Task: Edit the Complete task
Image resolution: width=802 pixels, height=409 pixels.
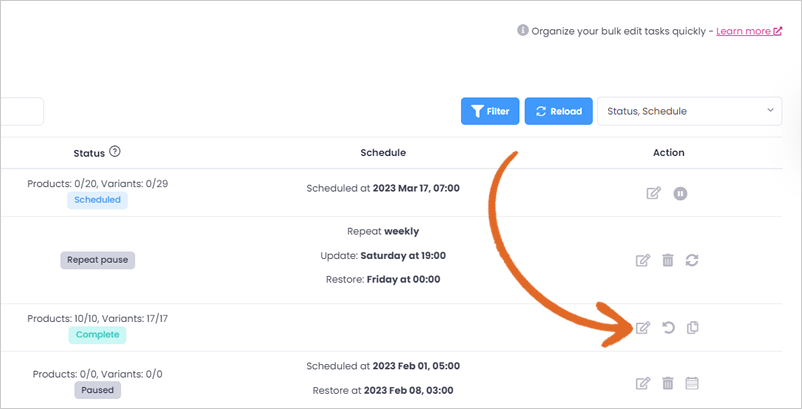Action: pyautogui.click(x=643, y=328)
